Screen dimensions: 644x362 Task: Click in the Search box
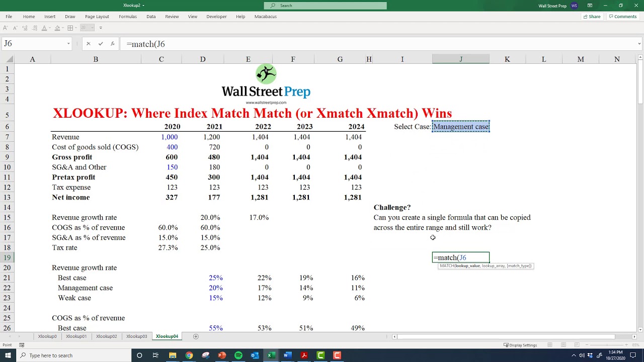pos(326,6)
